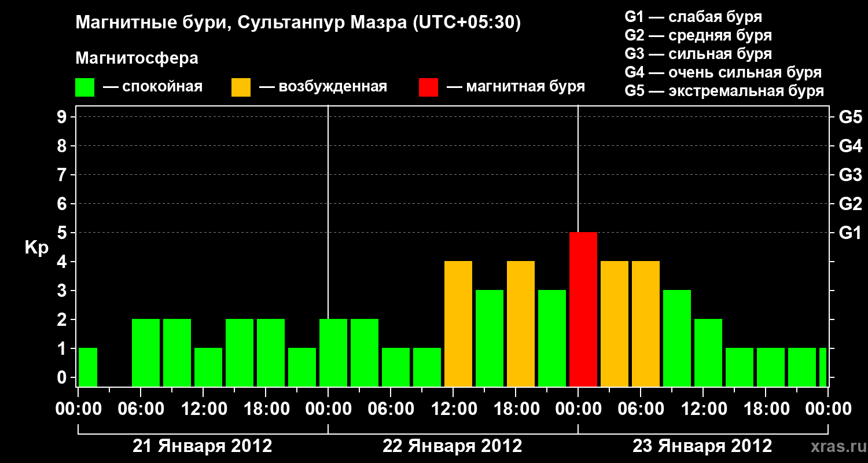The image size is (868, 463).
Task: Click the green 'спокойная' legend swatch
Action: (85, 87)
